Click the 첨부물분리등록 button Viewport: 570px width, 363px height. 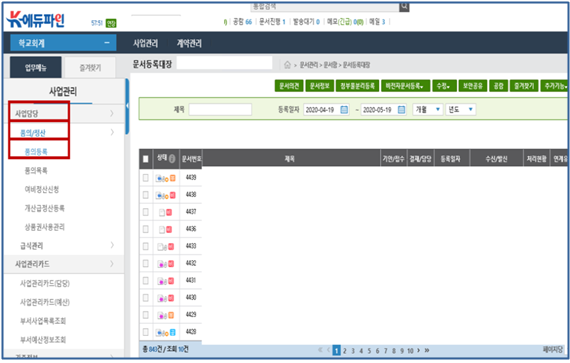pyautogui.click(x=357, y=86)
